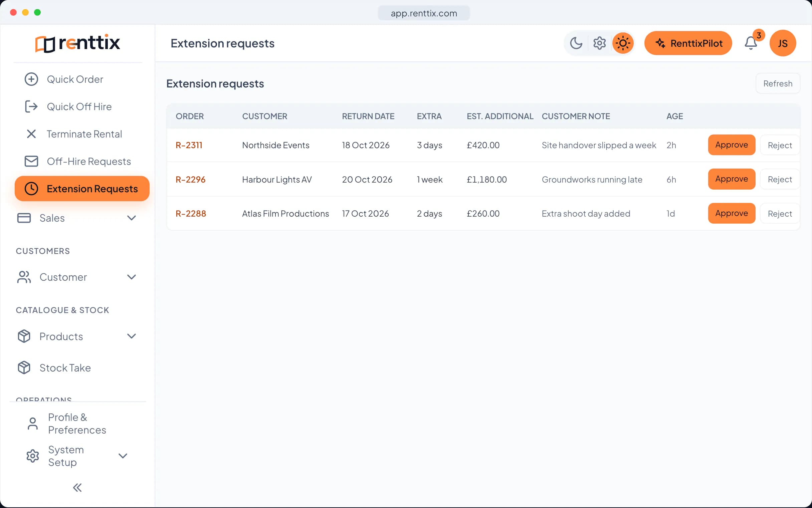Image resolution: width=812 pixels, height=508 pixels.
Task: Approve Harbour Lights AV request
Action: point(731,179)
